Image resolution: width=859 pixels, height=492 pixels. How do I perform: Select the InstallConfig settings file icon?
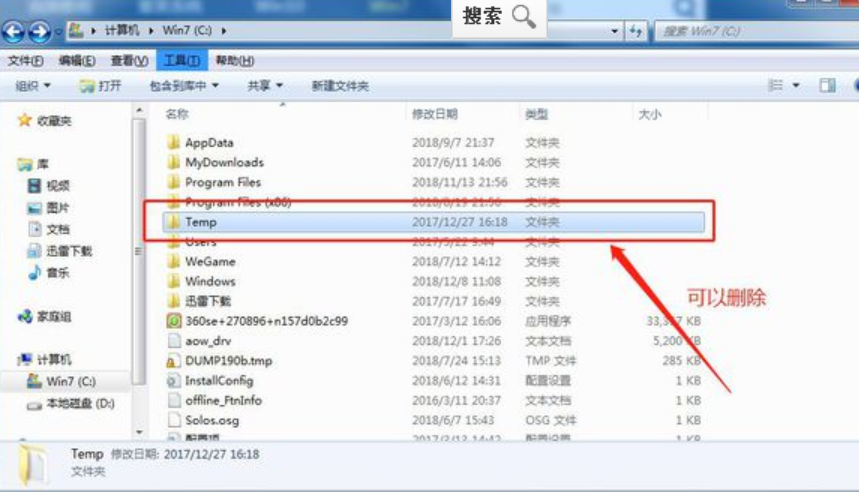coord(174,380)
